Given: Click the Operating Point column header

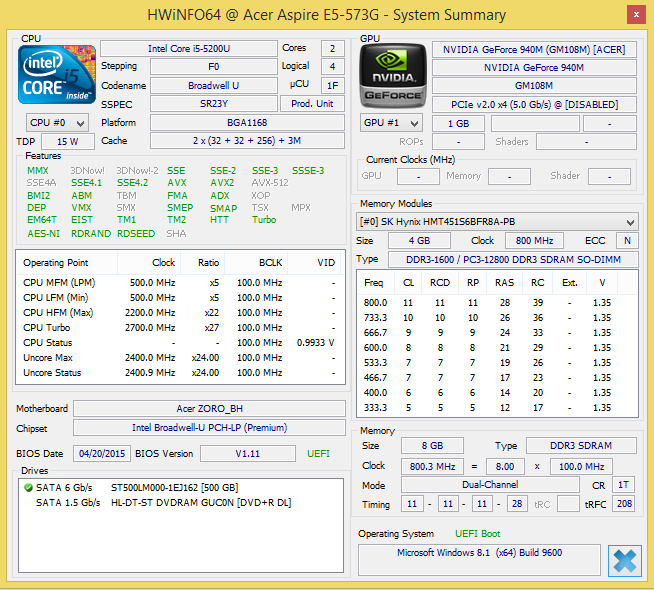Looking at the screenshot, I should 67,263.
